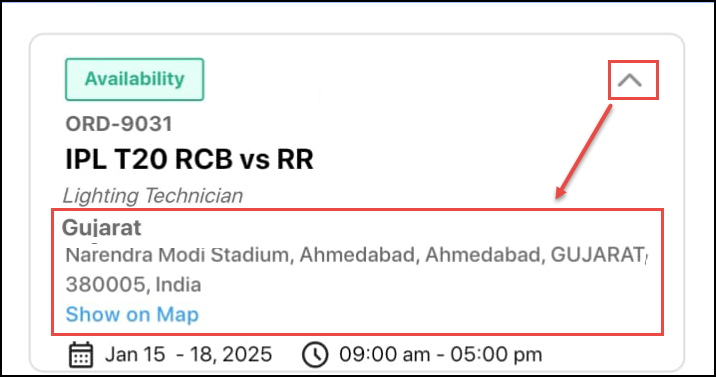Image resolution: width=716 pixels, height=378 pixels.
Task: Click the first Ahmedabad word in address
Action: (359, 255)
